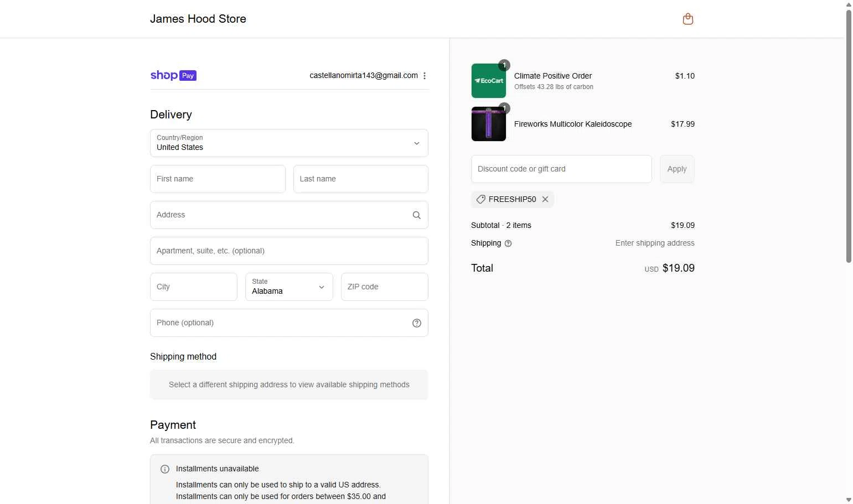This screenshot has width=853, height=504.
Task: Focus the City field
Action: click(194, 287)
